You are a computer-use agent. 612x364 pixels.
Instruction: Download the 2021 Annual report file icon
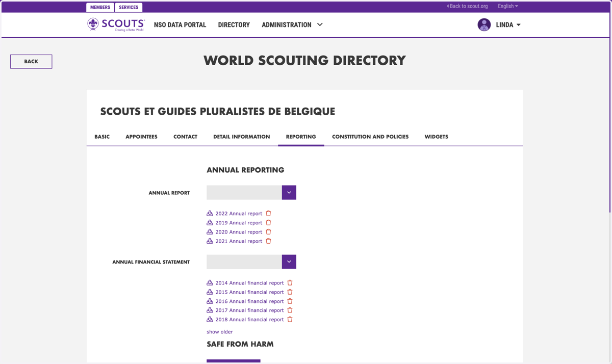click(210, 241)
